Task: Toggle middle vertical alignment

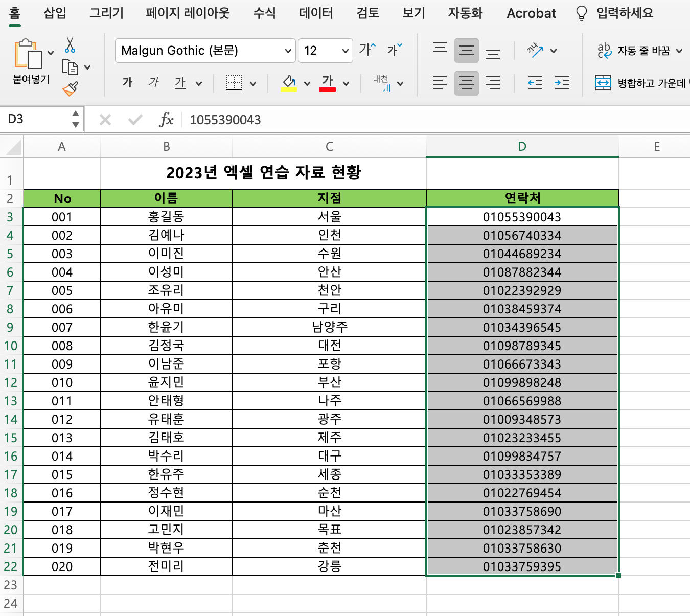Action: tap(467, 50)
